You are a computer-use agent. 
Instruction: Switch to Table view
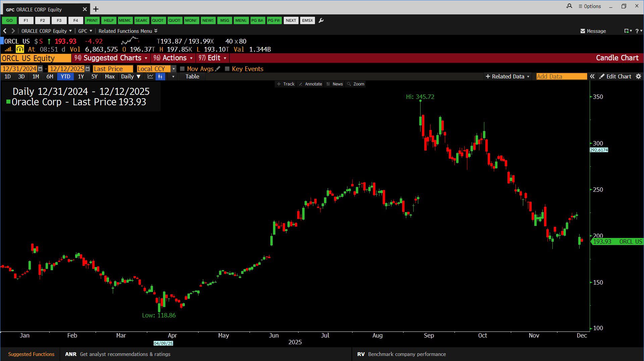click(x=192, y=76)
